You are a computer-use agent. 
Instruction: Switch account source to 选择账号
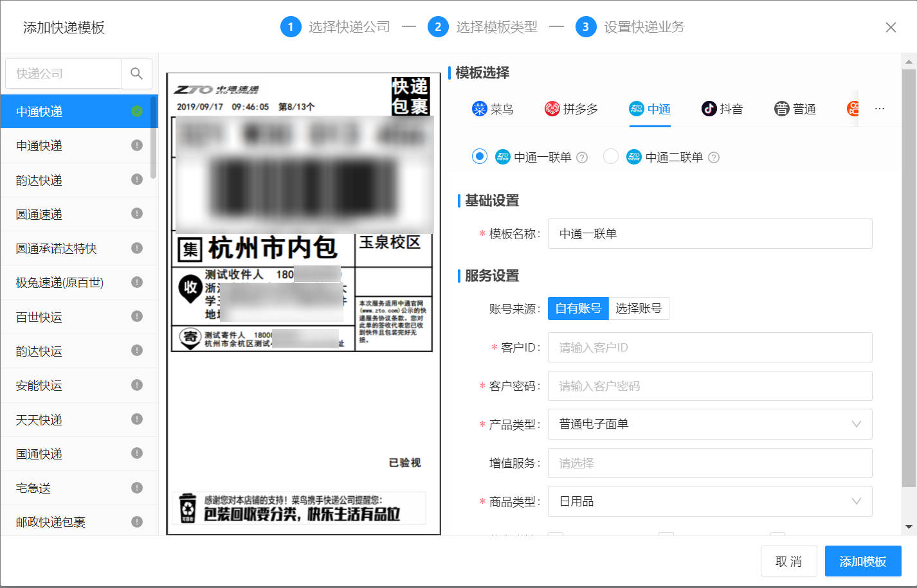pos(639,308)
